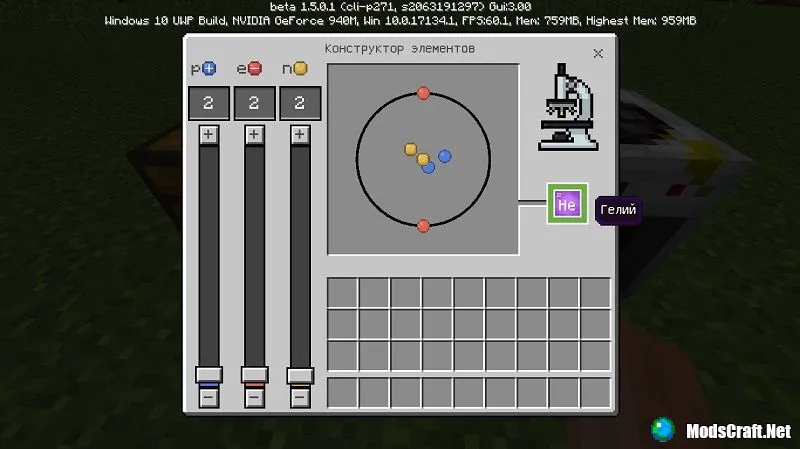The image size is (800, 449).
Task: Click the electron slider handle
Action: click(x=254, y=376)
